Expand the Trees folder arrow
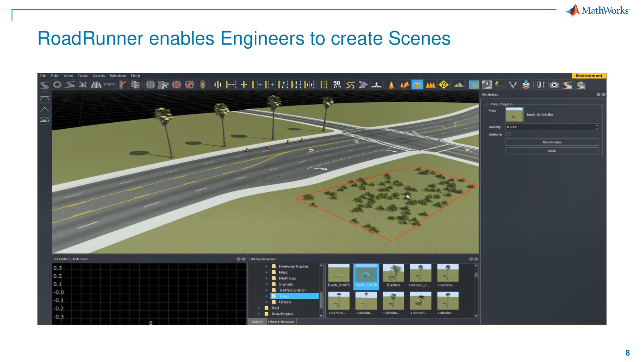 (266, 296)
